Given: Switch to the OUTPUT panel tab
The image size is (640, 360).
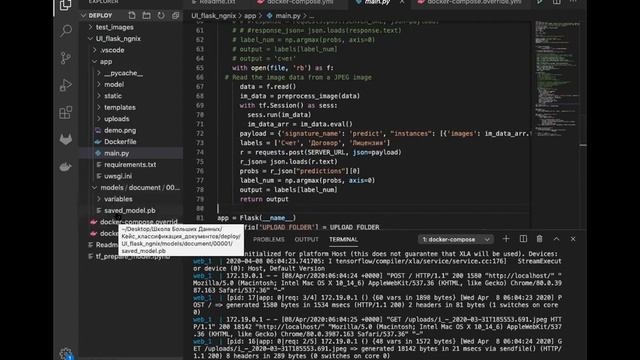Looking at the screenshot, I should coord(307,240).
